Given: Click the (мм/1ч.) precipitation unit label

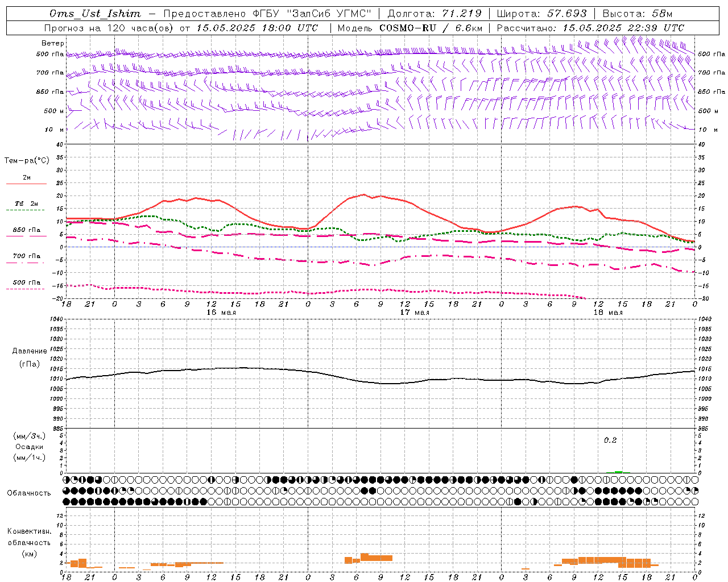Looking at the screenshot, I should tap(29, 458).
